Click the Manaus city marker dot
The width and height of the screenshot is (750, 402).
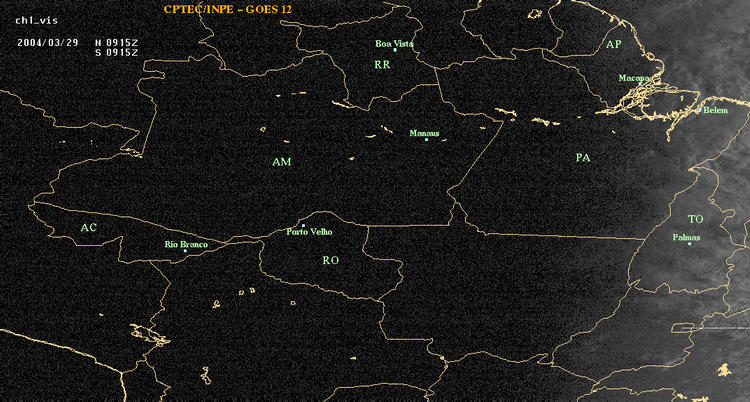coord(426,139)
